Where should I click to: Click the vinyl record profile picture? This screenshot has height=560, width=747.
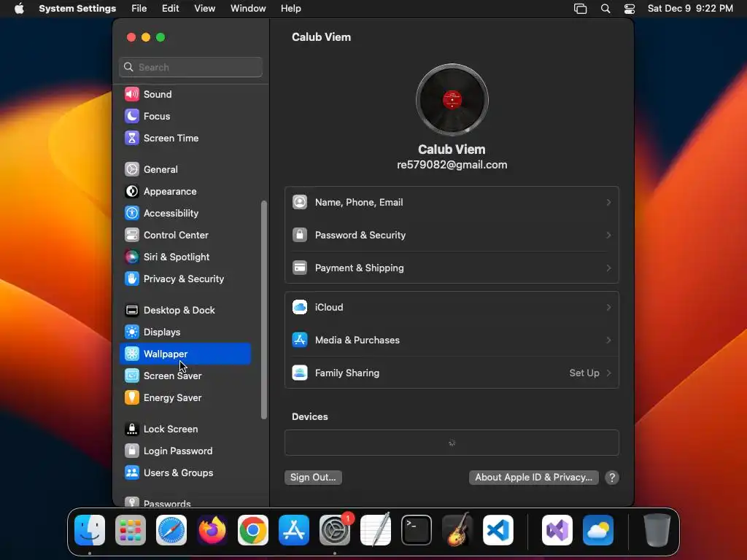[x=452, y=100]
